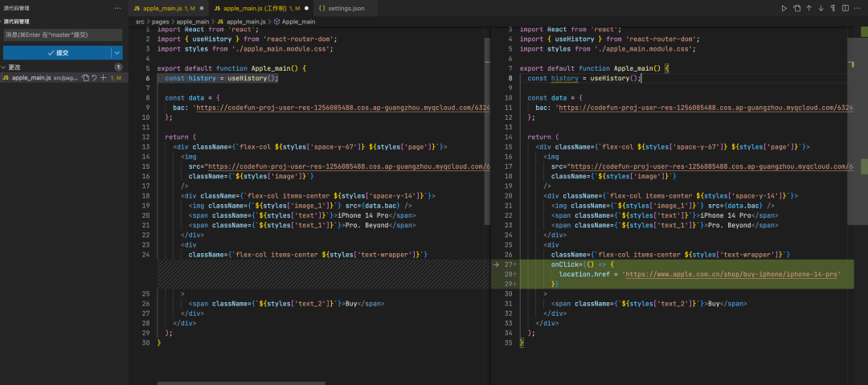The width and height of the screenshot is (868, 385).
Task: Open editor toolbar more actions ellipsis
Action: tap(858, 8)
